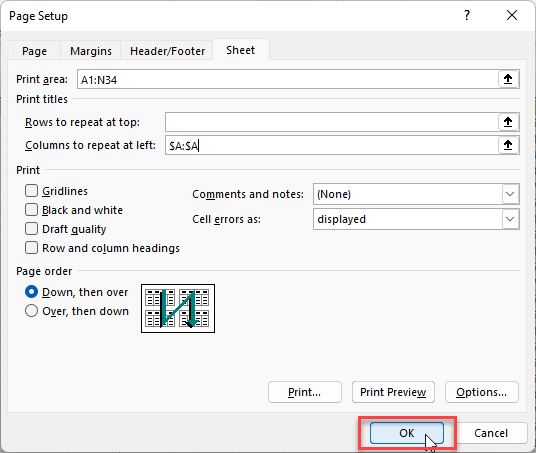
Task: Select Down, then over radio button
Action: [31, 292]
